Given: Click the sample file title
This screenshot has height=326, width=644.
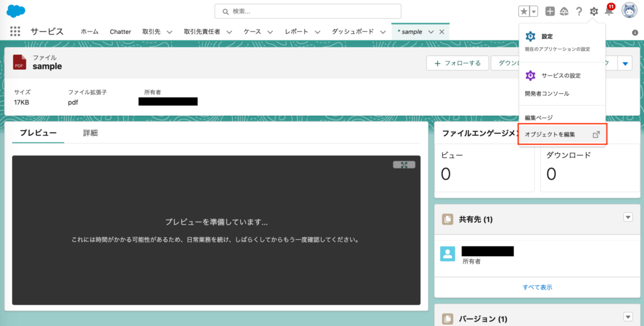Looking at the screenshot, I should 47,67.
